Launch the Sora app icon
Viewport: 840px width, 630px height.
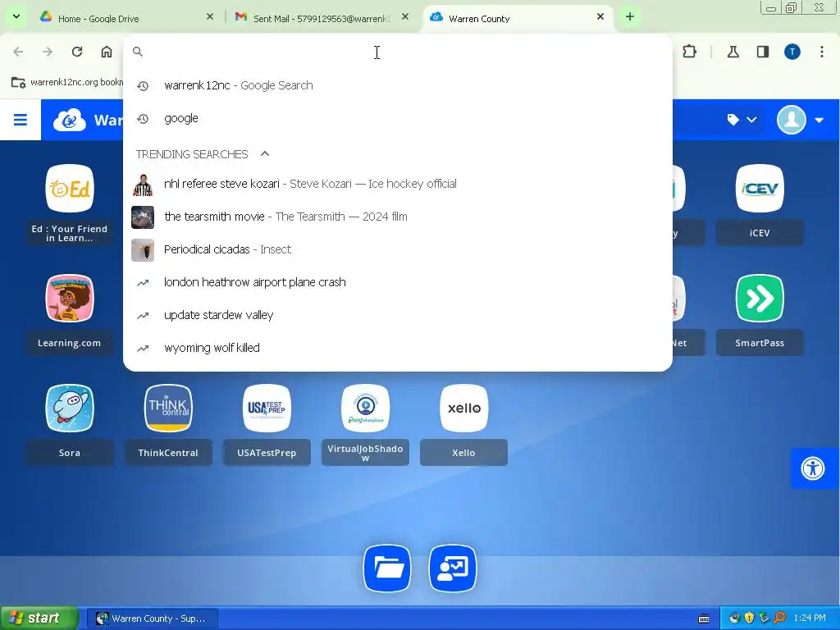tap(70, 408)
